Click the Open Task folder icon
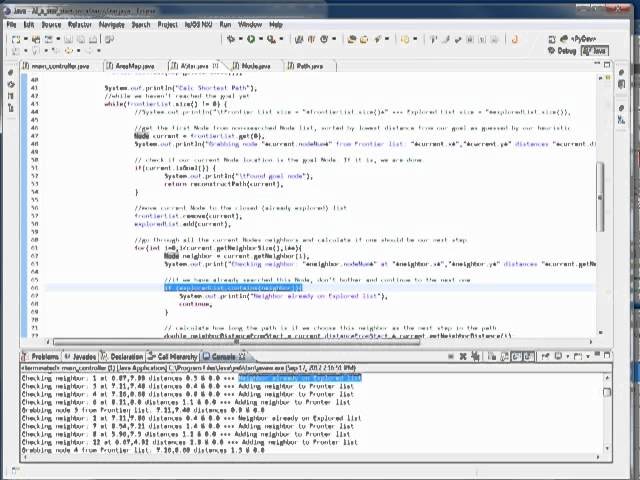This screenshot has height=480, width=640. 364,39
